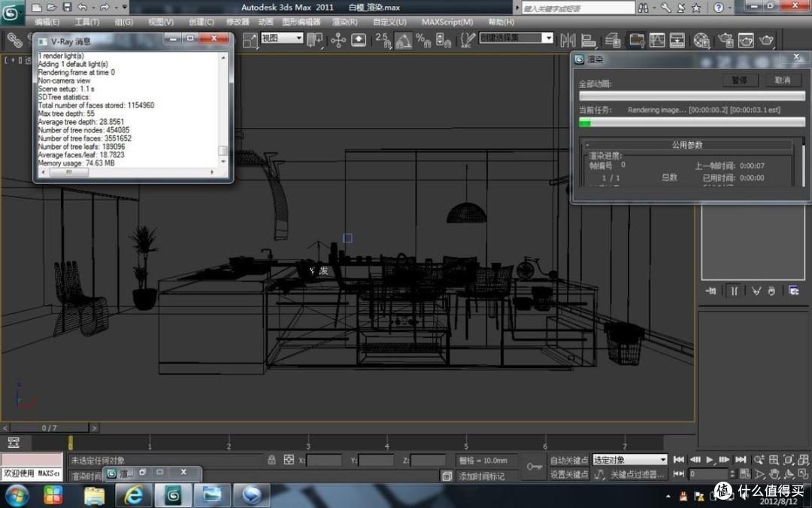The width and height of the screenshot is (812, 508).
Task: Open Render Setup teapot icon
Action: click(x=726, y=40)
